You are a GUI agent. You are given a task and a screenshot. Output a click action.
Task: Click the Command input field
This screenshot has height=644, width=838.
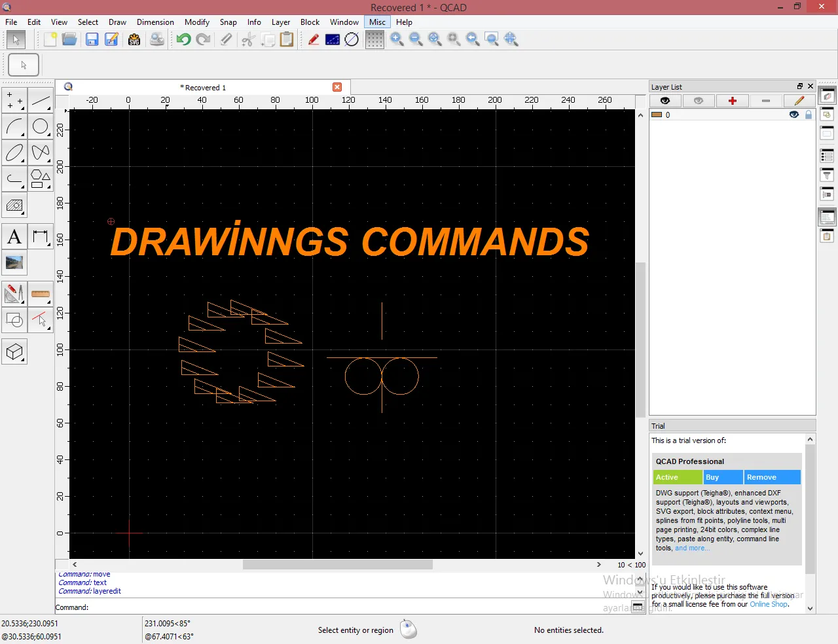coord(360,607)
